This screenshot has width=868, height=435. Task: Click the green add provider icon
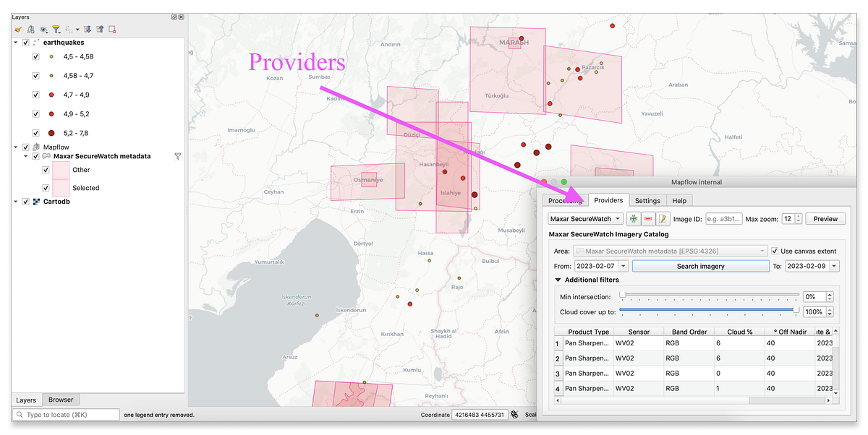(633, 218)
